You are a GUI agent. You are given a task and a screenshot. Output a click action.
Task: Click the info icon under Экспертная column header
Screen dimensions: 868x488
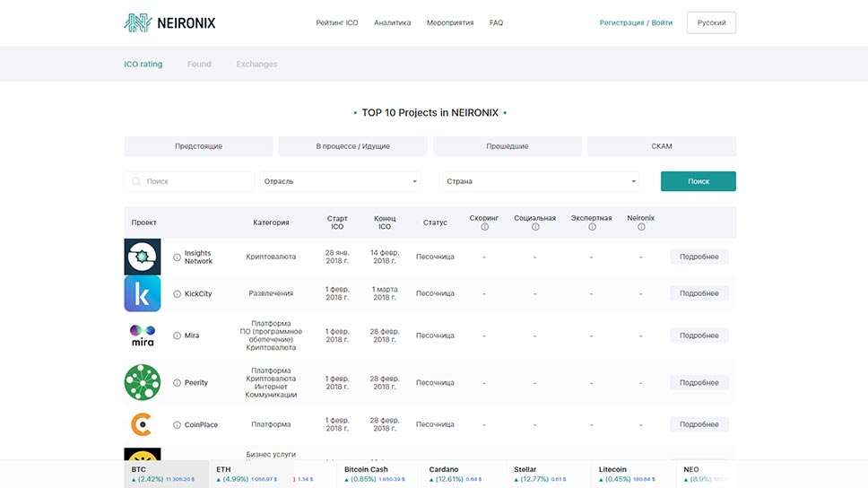[592, 227]
